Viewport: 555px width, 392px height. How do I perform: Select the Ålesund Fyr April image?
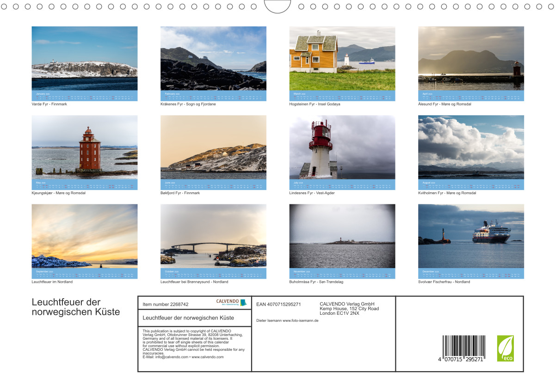click(x=471, y=59)
